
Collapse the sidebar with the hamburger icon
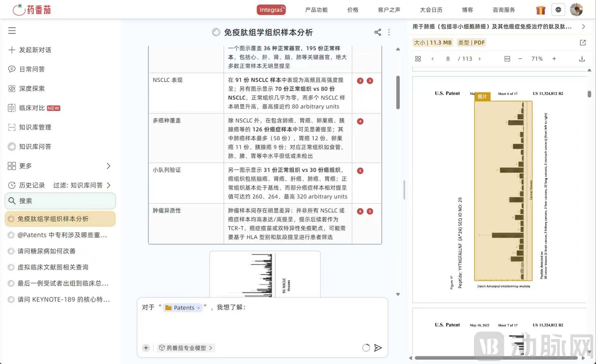12,30
